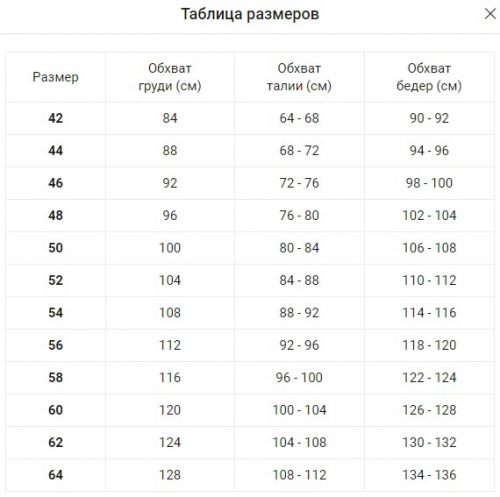Click size 64 row label

pyautogui.click(x=55, y=475)
